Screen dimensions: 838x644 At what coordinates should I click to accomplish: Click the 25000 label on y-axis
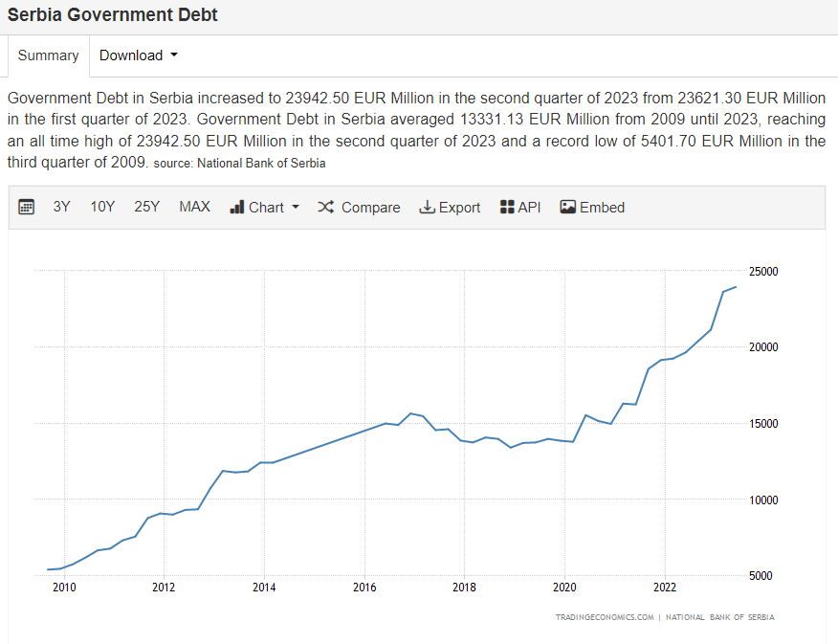(x=763, y=272)
